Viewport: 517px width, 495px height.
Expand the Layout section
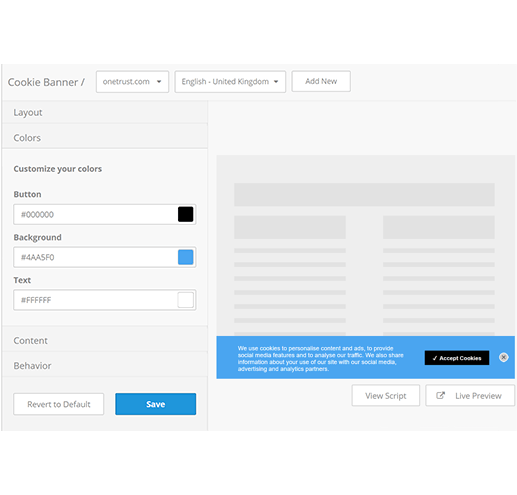(x=105, y=112)
